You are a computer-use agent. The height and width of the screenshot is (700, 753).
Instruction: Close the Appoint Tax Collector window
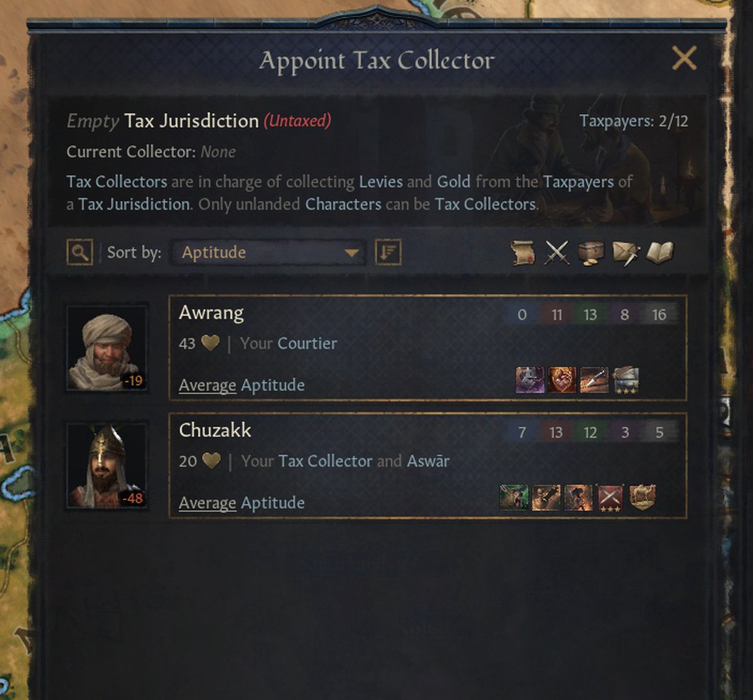point(684,59)
